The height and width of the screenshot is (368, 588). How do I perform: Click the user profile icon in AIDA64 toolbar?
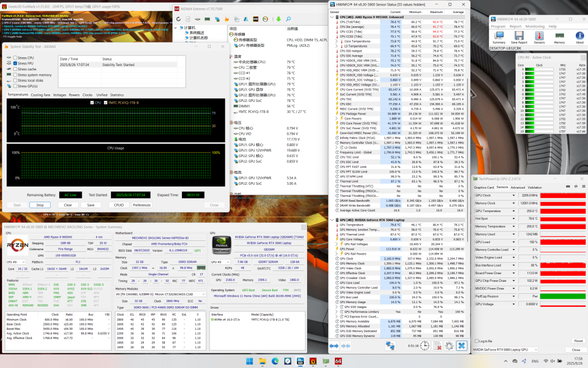point(246,19)
